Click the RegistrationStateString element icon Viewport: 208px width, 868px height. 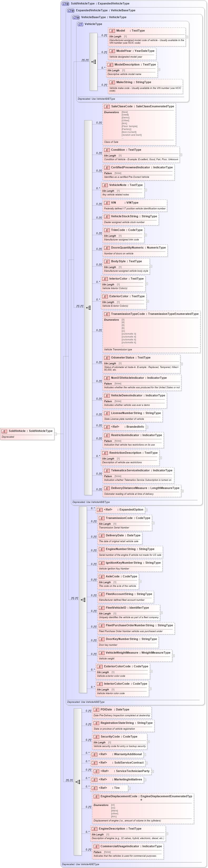pyautogui.click(x=96, y=723)
